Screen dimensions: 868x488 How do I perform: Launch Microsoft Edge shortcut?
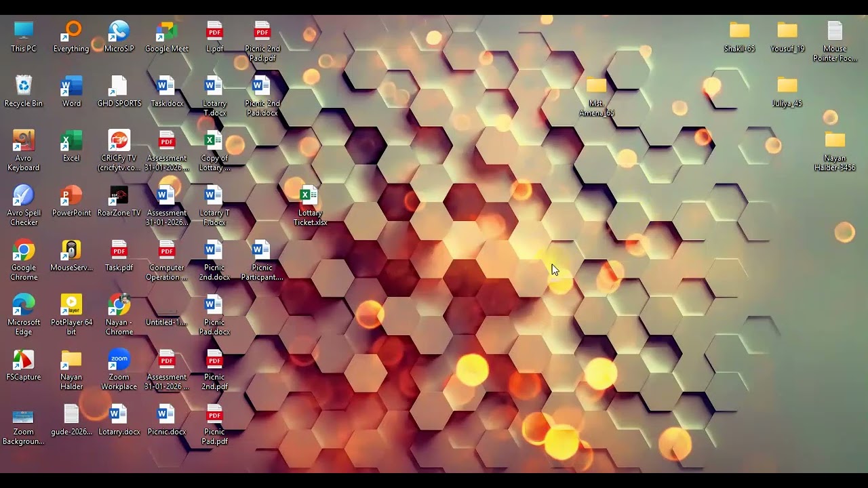click(24, 314)
